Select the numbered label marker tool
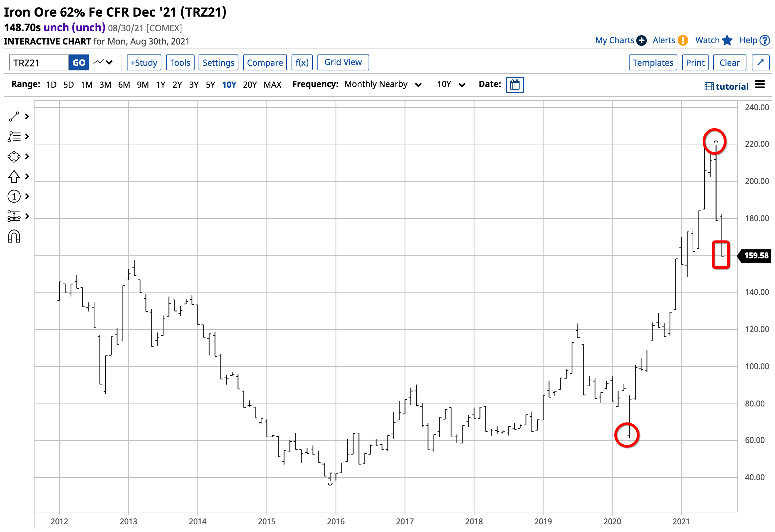Viewport: 775px width, 532px height. point(14,197)
